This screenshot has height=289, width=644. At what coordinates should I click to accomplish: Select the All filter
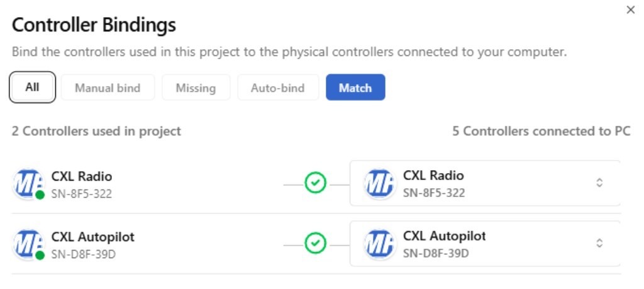point(33,87)
